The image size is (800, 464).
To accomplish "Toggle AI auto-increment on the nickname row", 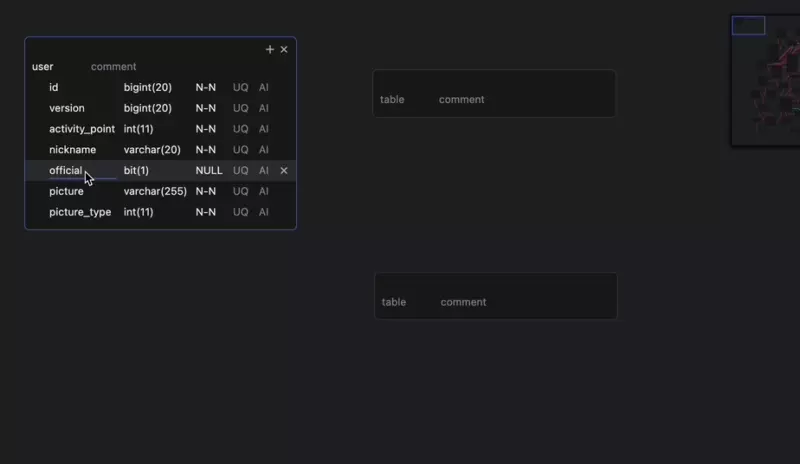I will point(263,150).
